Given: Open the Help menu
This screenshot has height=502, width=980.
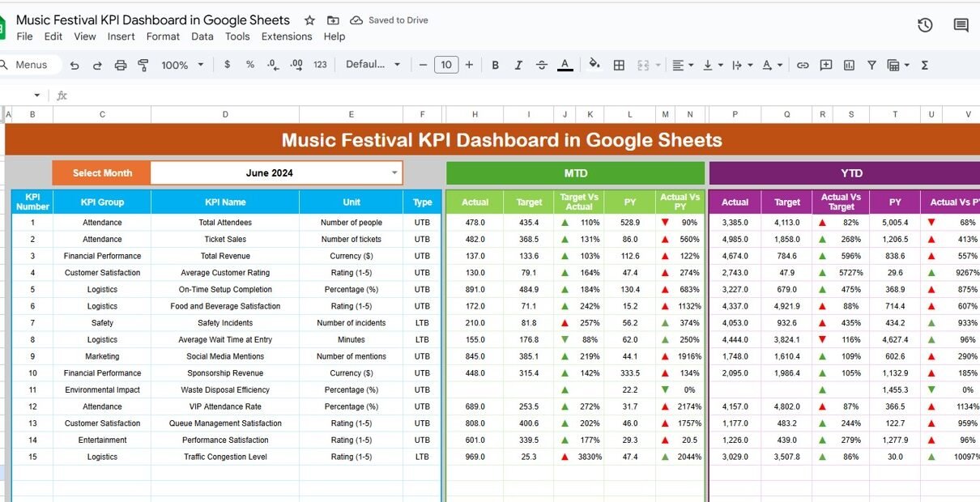Looking at the screenshot, I should click(x=334, y=36).
